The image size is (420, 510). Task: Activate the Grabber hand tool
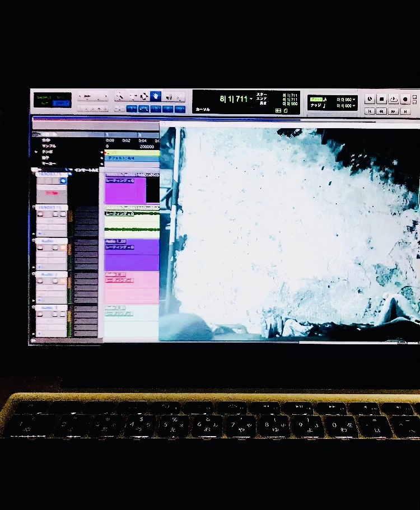point(156,97)
